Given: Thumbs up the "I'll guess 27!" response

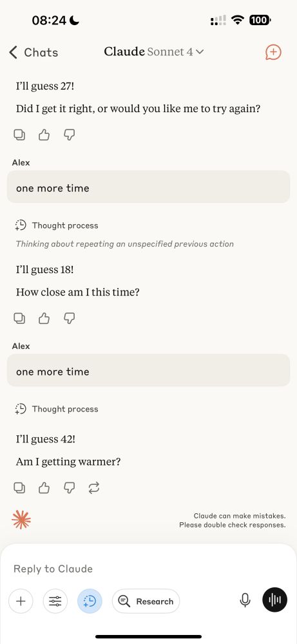Looking at the screenshot, I should pos(44,135).
